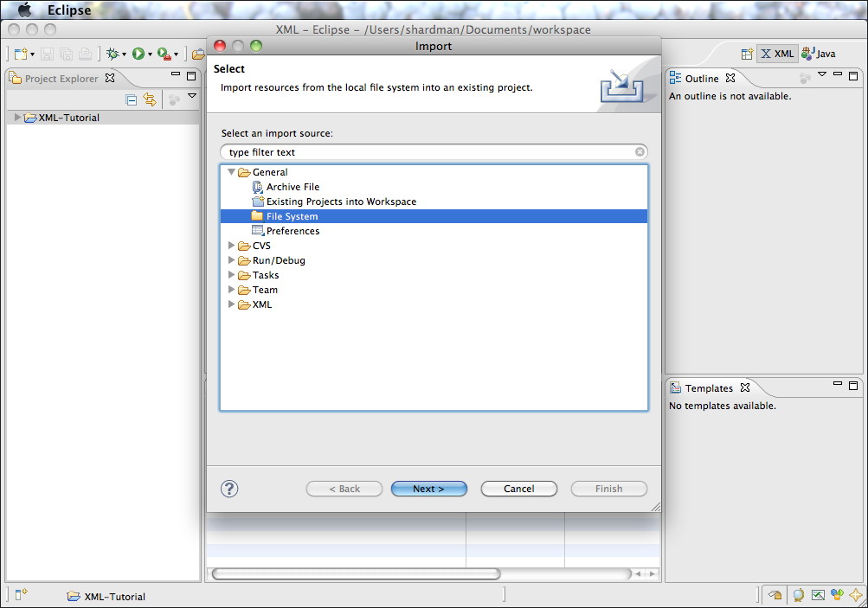Click XML-Tutorial in the status bar
The height and width of the screenshot is (608, 868).
pos(106,597)
